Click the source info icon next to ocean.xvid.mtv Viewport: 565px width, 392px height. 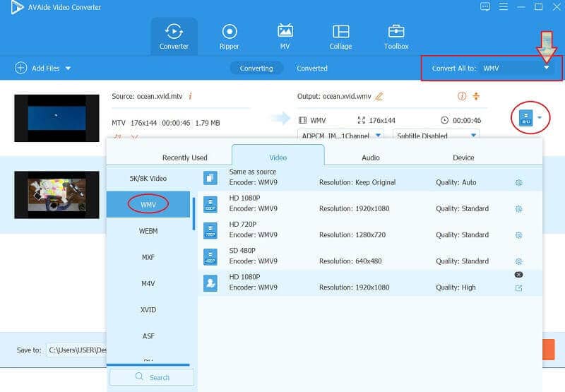click(x=190, y=96)
